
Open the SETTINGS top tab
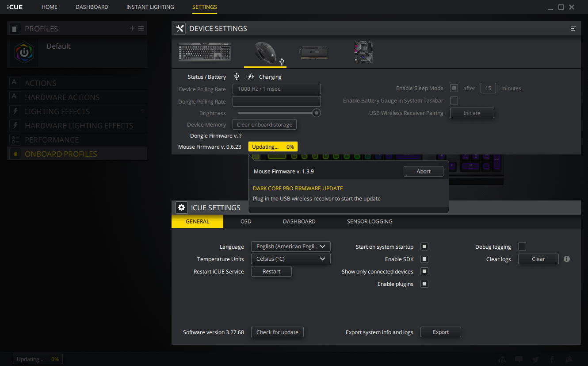click(x=205, y=7)
